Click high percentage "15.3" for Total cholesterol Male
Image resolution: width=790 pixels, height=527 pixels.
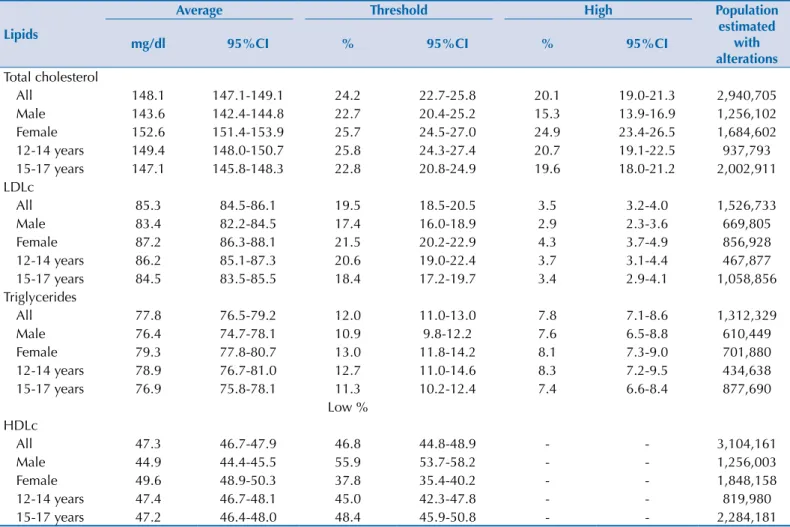547,114
